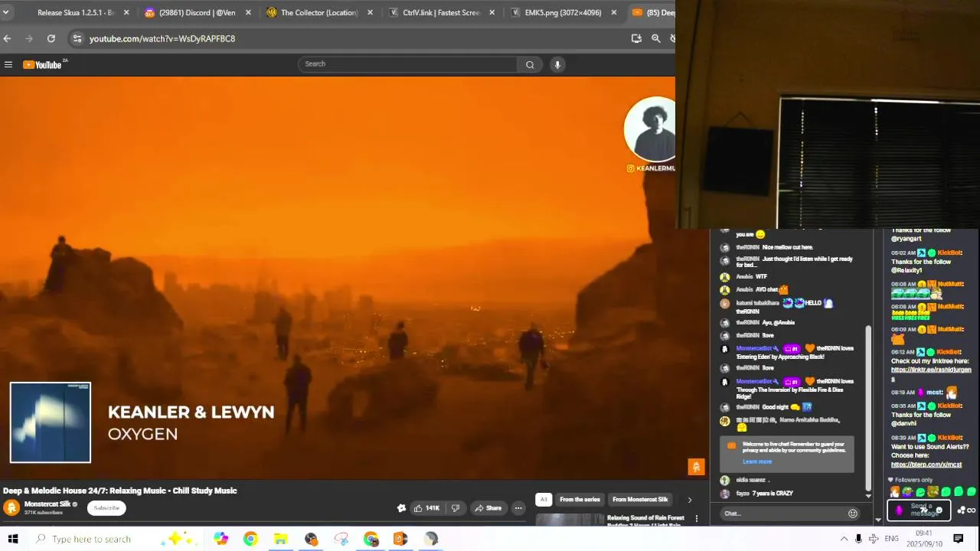Click the YouTube search input field

click(407, 64)
